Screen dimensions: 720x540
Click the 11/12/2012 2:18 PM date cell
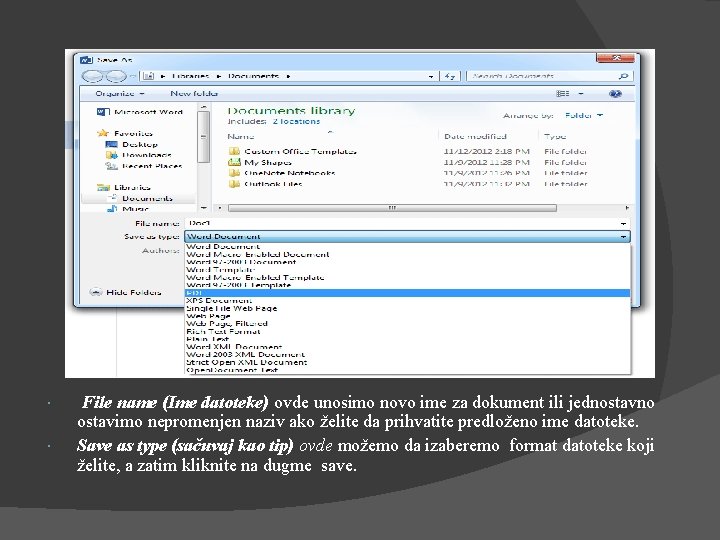point(487,151)
